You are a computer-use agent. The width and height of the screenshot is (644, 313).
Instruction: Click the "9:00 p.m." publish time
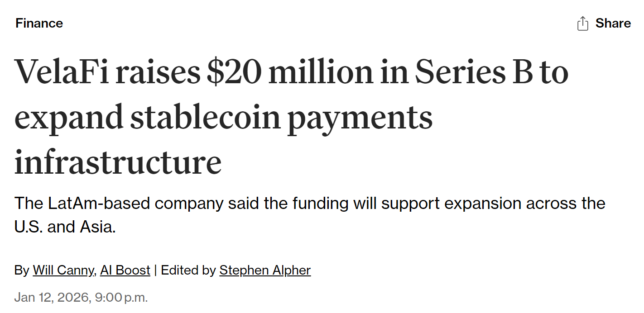(x=121, y=298)
